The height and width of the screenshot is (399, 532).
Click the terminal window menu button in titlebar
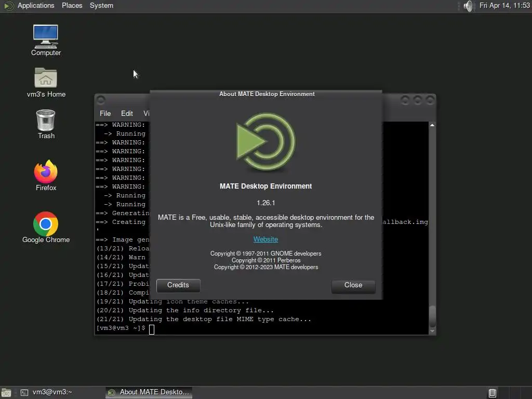click(101, 100)
